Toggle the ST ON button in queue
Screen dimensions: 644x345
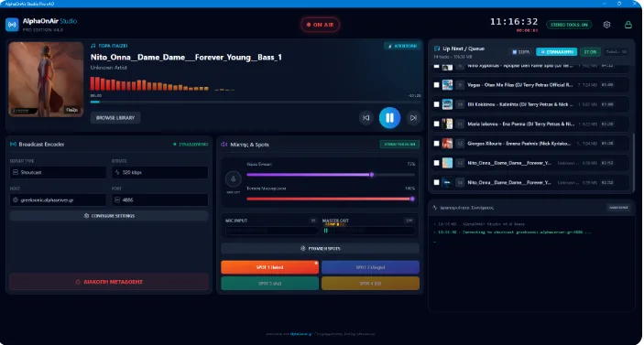point(590,52)
